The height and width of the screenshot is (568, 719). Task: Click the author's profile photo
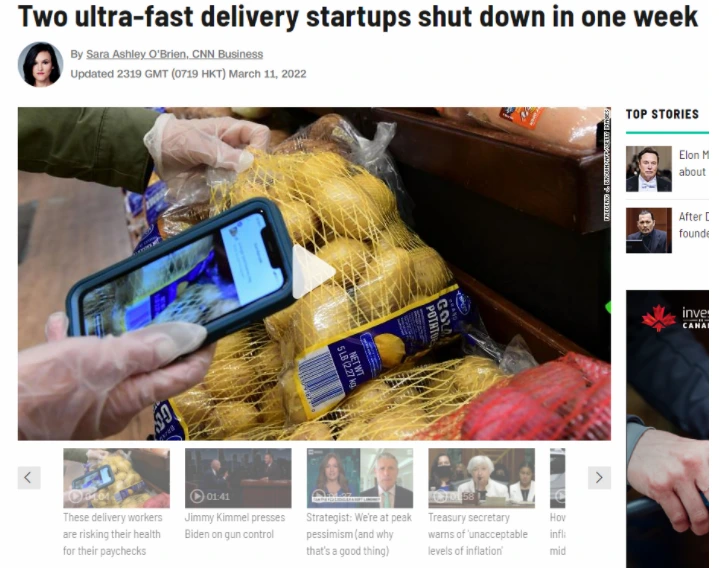(40, 64)
